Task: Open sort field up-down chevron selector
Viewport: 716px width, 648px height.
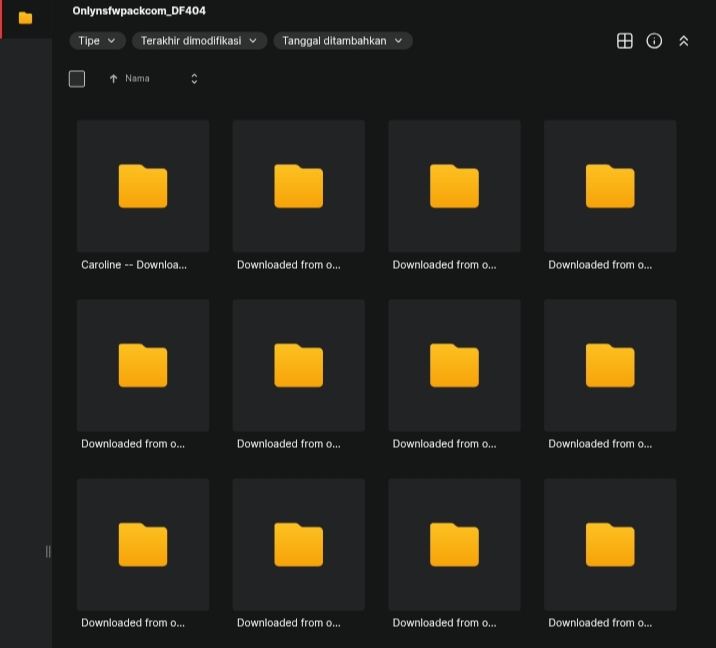Action: coord(194,79)
